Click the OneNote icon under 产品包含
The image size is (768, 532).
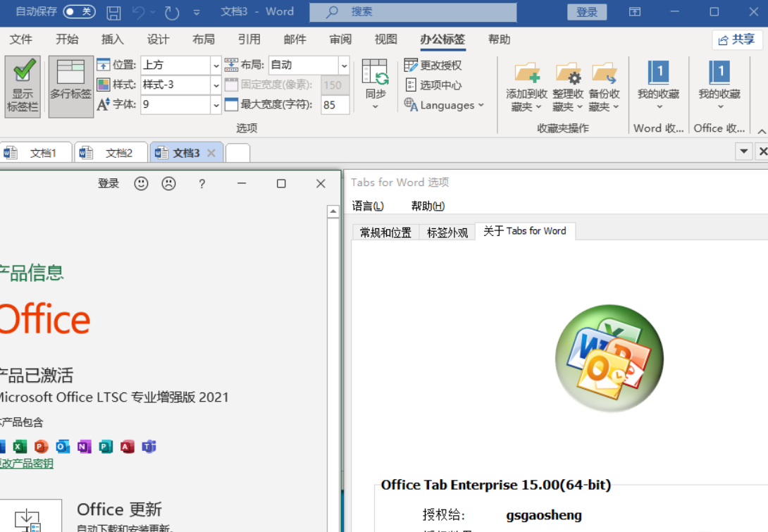(85, 447)
